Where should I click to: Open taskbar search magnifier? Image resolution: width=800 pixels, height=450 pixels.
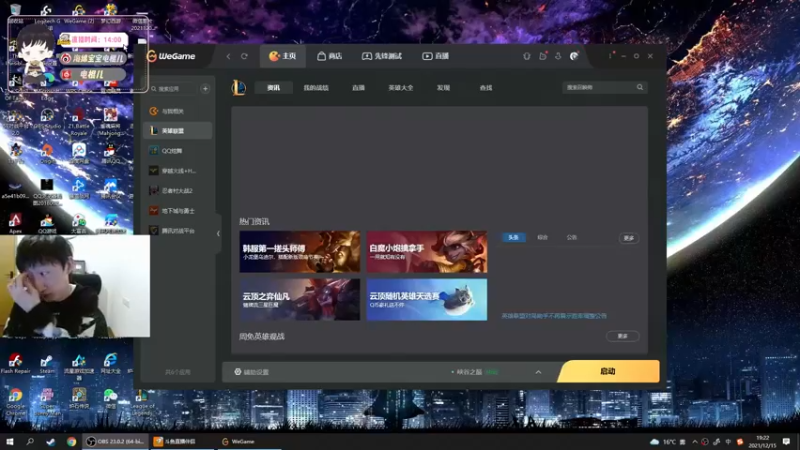[x=30, y=441]
